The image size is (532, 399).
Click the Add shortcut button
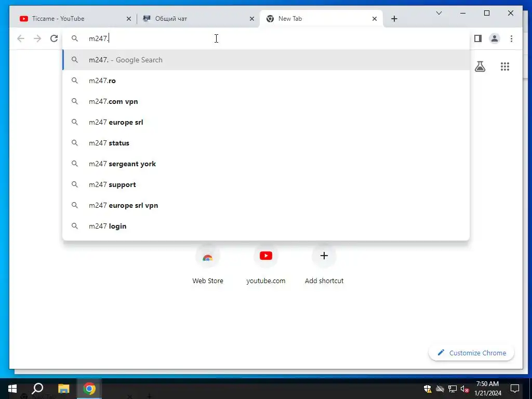(x=324, y=265)
